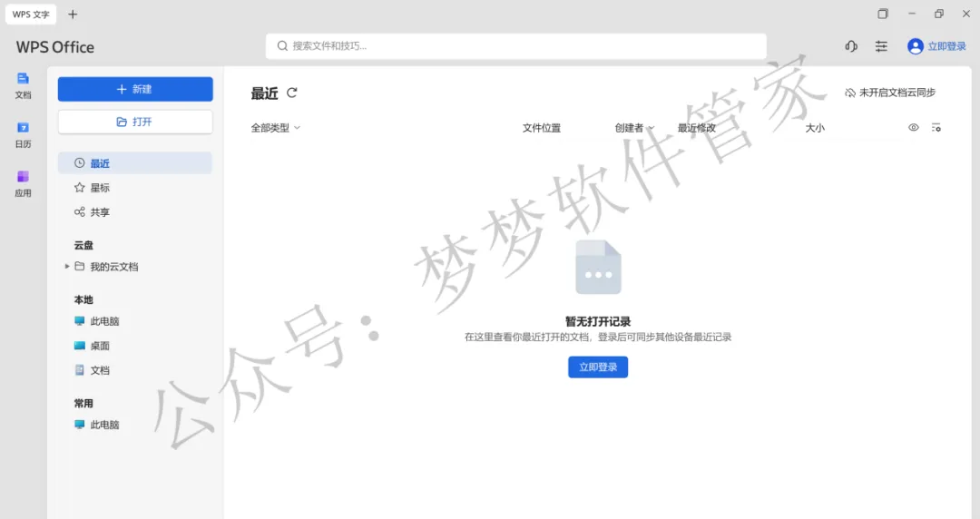Click the 立即登录 link at top right
Viewport: 980px width, 519px height.
click(x=946, y=46)
